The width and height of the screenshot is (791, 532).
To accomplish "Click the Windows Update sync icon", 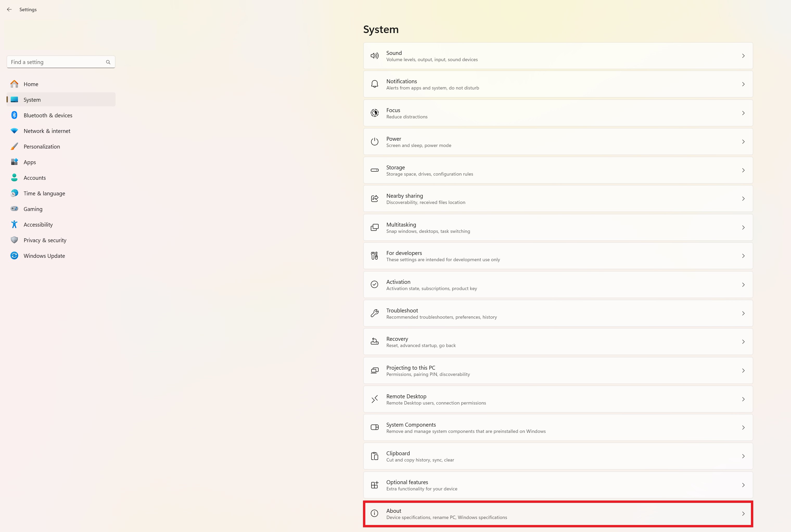I will 14,256.
